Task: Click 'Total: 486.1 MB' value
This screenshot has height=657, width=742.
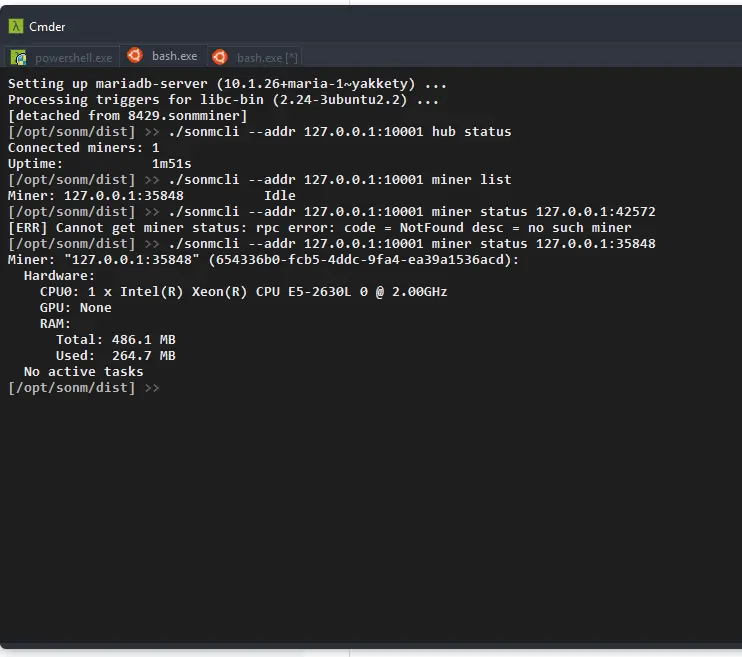Action: point(115,340)
